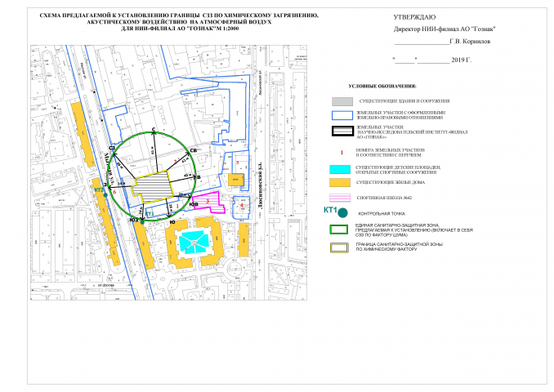
Task: Click the orange residential houses legend swatch
Action: pos(340,183)
